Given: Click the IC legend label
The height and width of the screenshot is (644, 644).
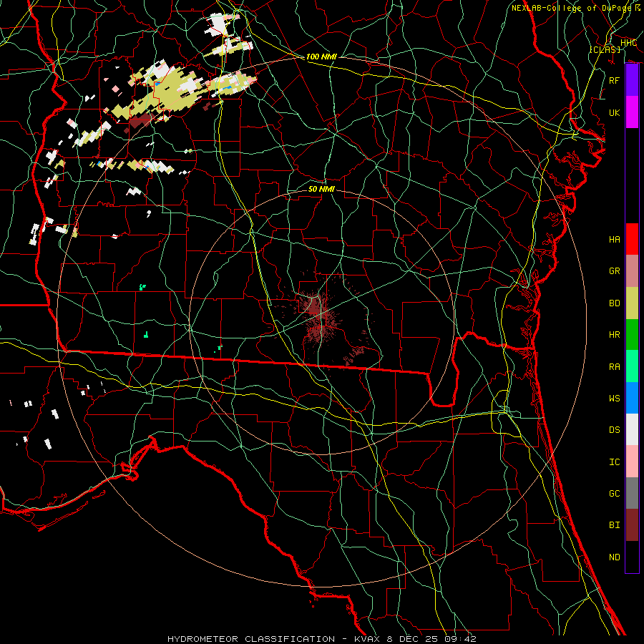Looking at the screenshot, I should coord(614,462).
